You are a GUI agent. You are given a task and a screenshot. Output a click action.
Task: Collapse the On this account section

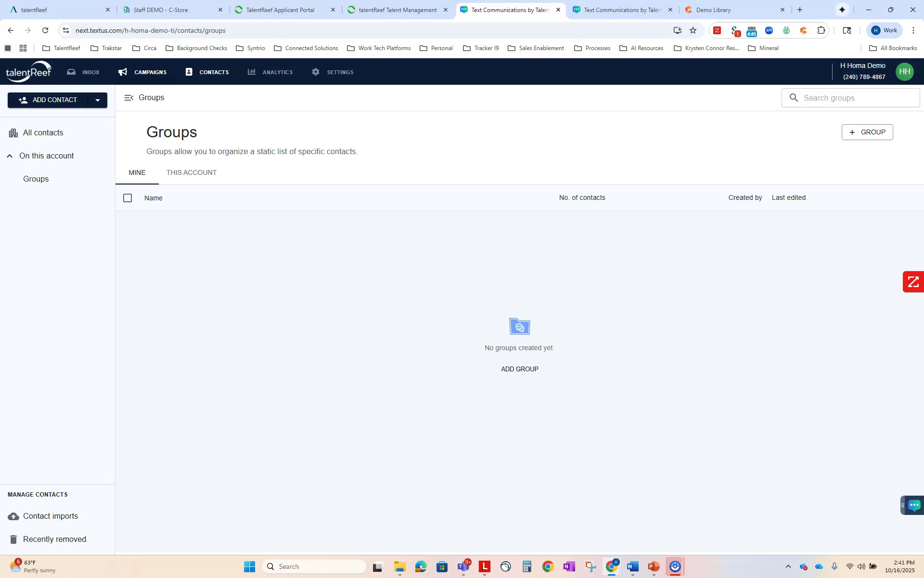pos(9,155)
